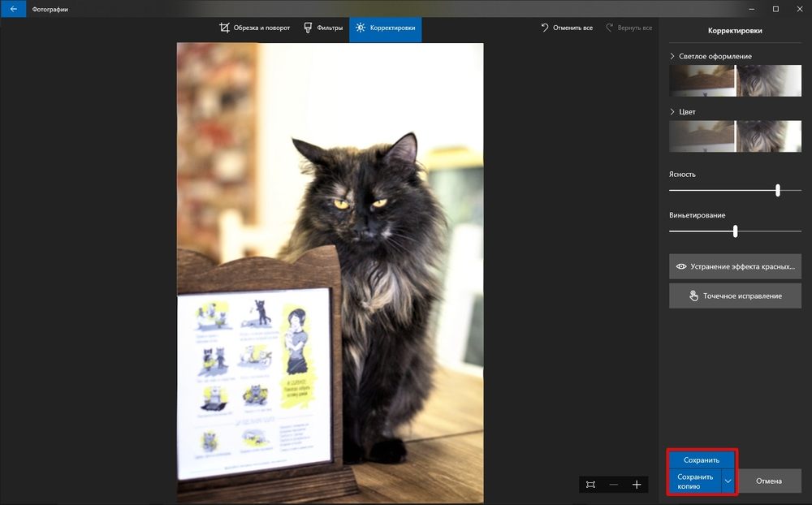This screenshot has width=812, height=505.
Task: Open the save options dropdown arrow
Action: coord(728,481)
